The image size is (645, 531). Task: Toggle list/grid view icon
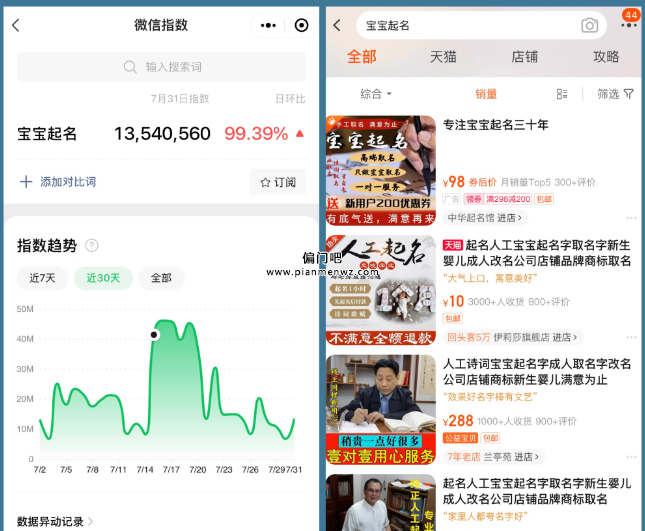point(562,94)
